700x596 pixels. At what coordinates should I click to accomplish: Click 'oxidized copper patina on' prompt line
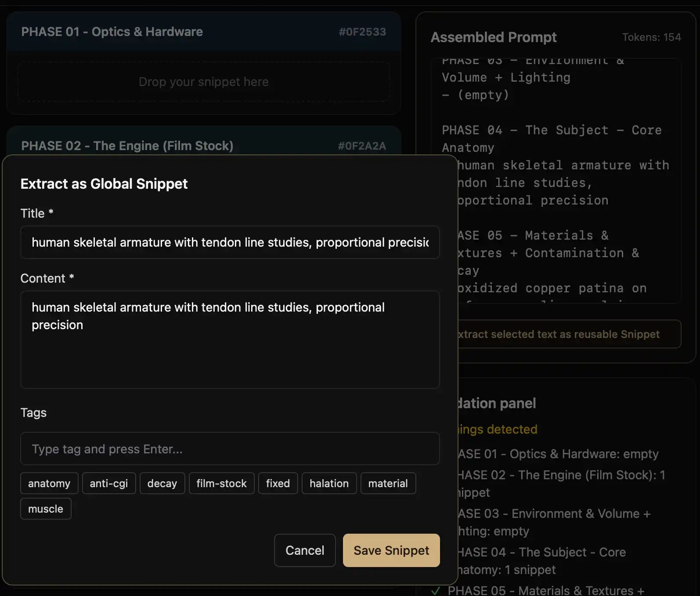click(x=552, y=288)
